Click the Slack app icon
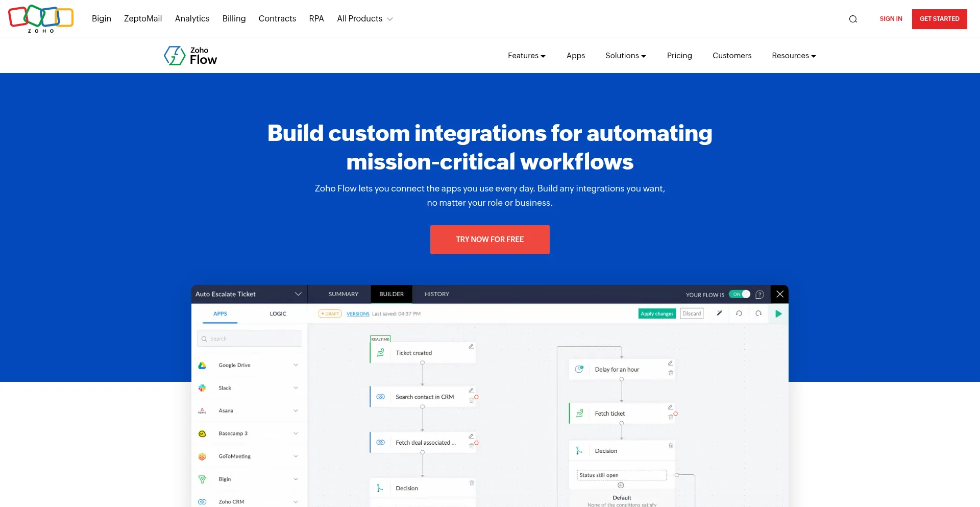This screenshot has height=507, width=980. [x=202, y=388]
